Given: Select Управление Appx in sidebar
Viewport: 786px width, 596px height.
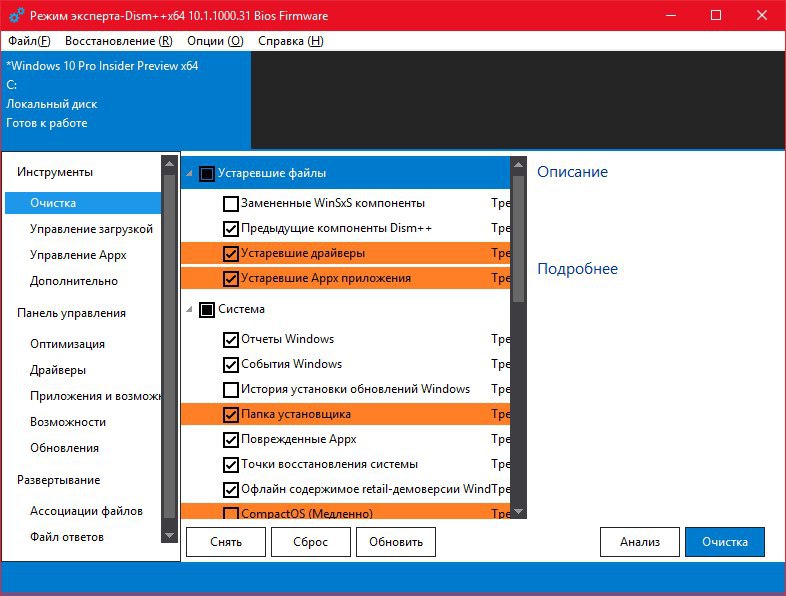Looking at the screenshot, I should [x=78, y=255].
